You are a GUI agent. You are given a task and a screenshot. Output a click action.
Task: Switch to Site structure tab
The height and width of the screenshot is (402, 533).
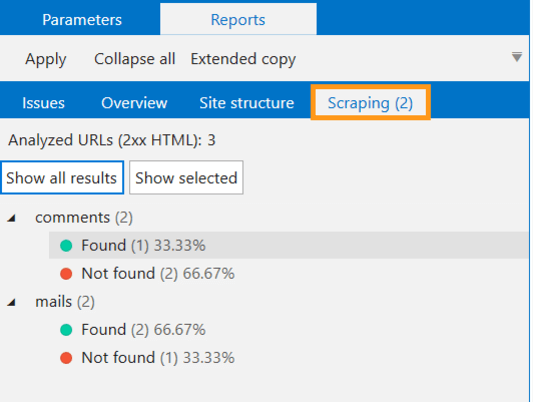click(x=246, y=103)
